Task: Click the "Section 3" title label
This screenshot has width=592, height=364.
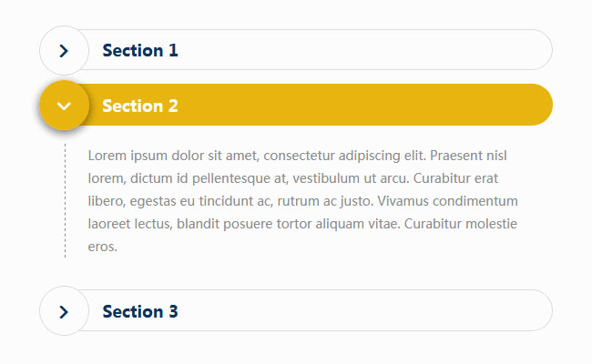Action: 140,311
